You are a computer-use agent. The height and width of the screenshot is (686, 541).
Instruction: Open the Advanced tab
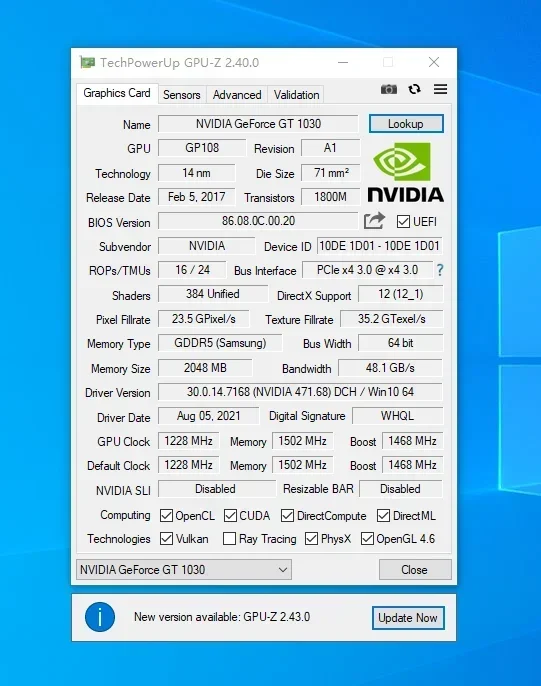(x=237, y=95)
